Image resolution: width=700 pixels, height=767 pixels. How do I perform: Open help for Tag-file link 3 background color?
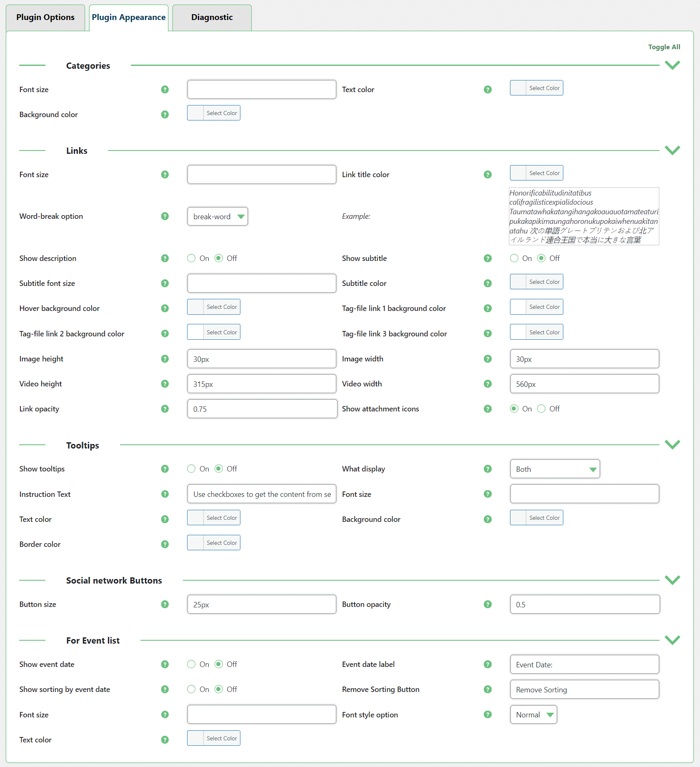pos(487,333)
